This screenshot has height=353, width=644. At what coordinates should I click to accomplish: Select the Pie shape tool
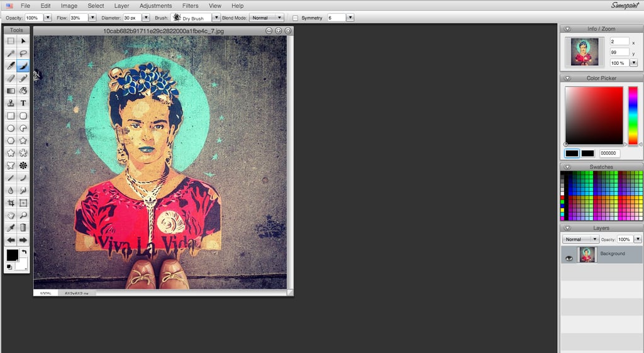point(23,128)
